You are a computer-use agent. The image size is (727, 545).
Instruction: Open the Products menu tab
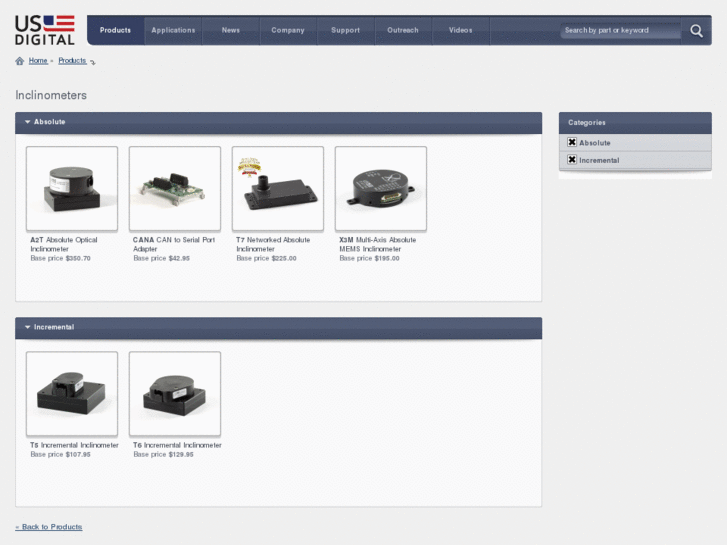[x=115, y=30]
